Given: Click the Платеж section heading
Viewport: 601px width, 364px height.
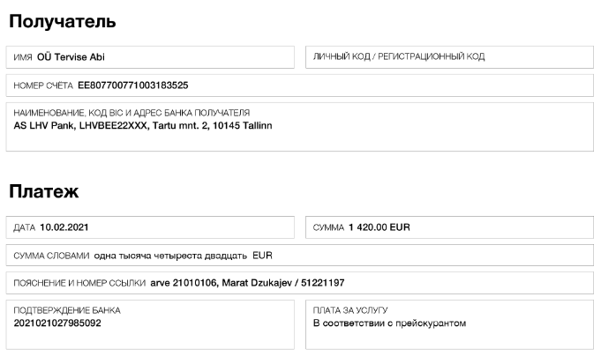Looking at the screenshot, I should [43, 191].
